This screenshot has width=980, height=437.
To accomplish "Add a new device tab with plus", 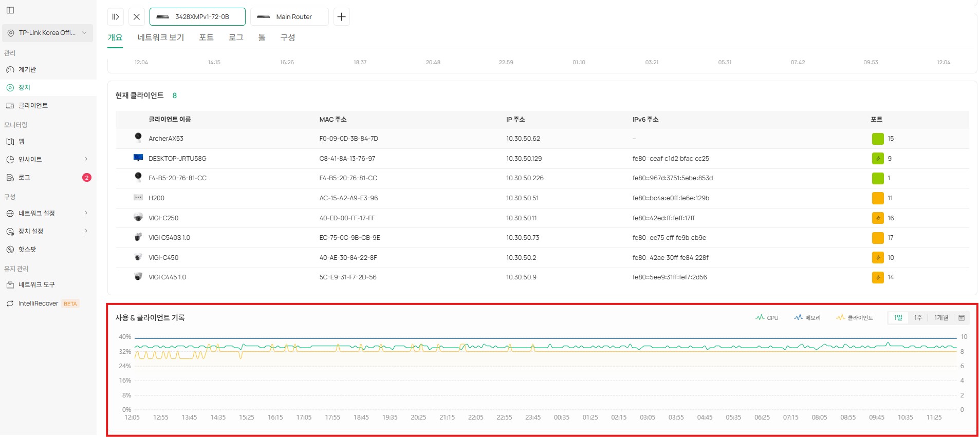I will pos(341,17).
